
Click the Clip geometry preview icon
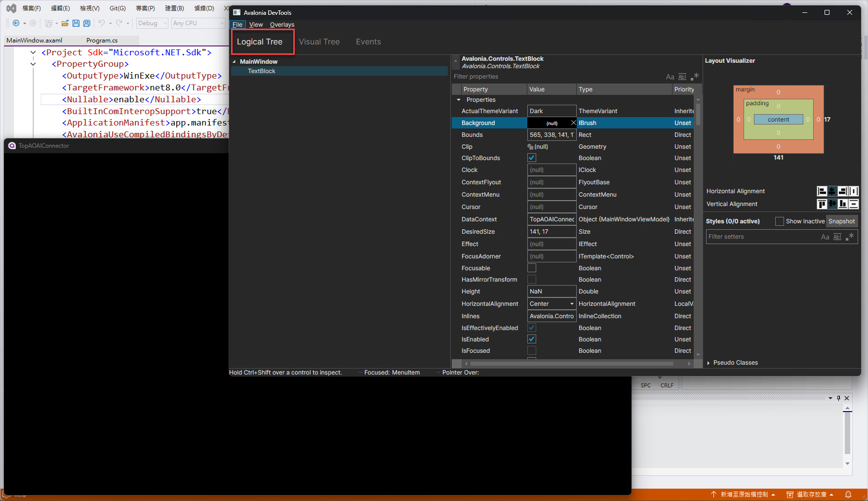point(530,147)
